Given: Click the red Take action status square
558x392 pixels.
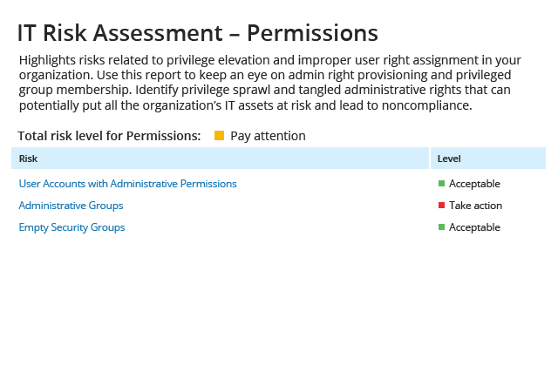Looking at the screenshot, I should (442, 206).
